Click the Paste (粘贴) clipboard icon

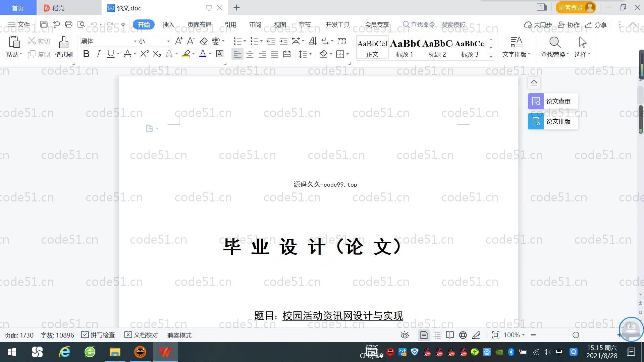[x=14, y=42]
